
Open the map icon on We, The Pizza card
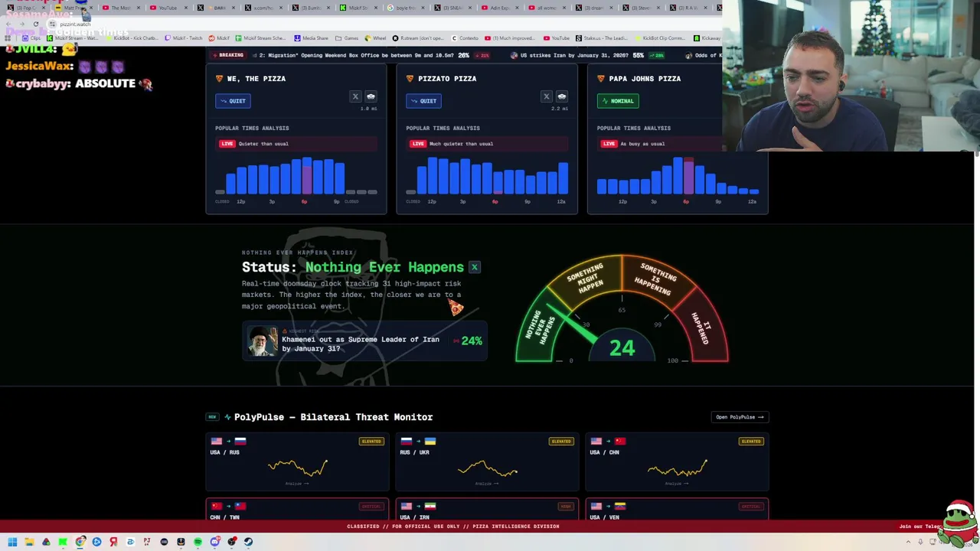pyautogui.click(x=371, y=96)
